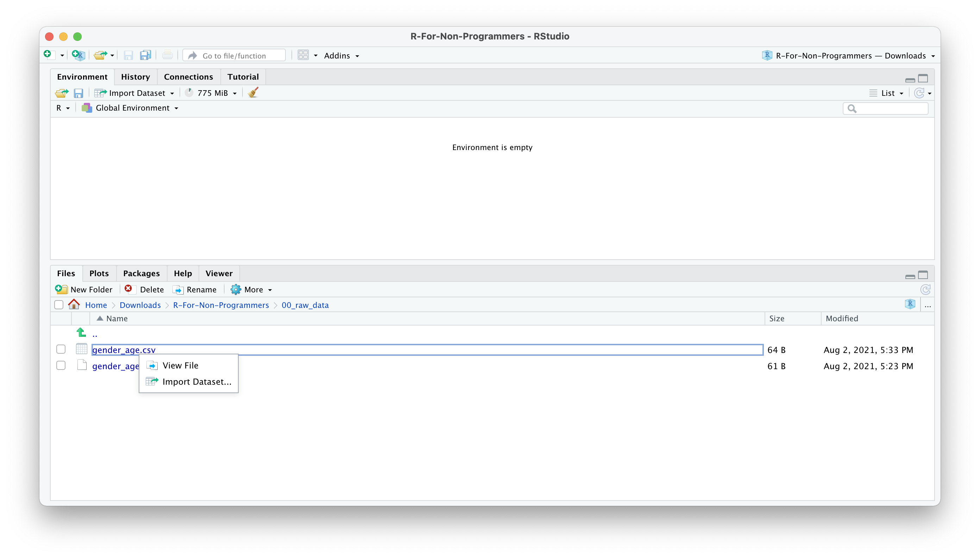Click the save all documents icon
The height and width of the screenshot is (558, 980).
145,55
